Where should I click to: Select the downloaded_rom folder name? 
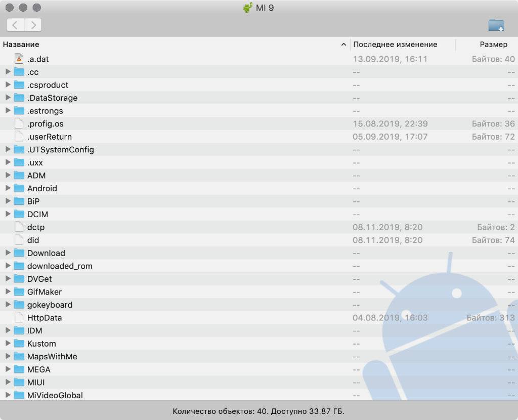(60, 266)
